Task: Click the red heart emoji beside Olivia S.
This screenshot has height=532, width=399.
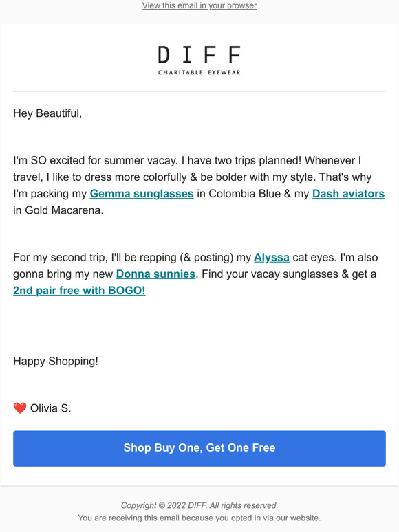Action: [20, 408]
